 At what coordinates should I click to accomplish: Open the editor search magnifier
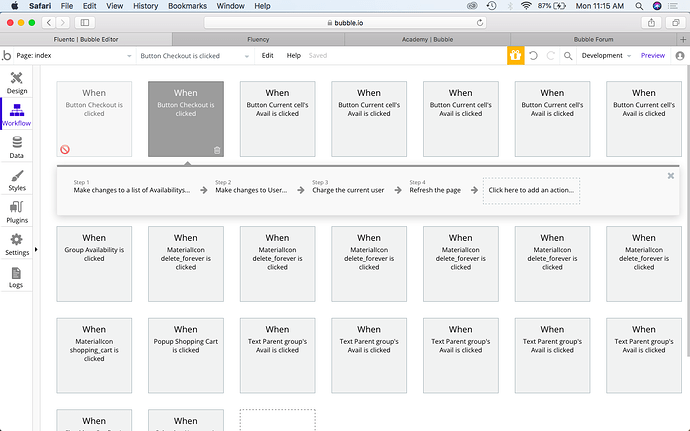tap(568, 56)
